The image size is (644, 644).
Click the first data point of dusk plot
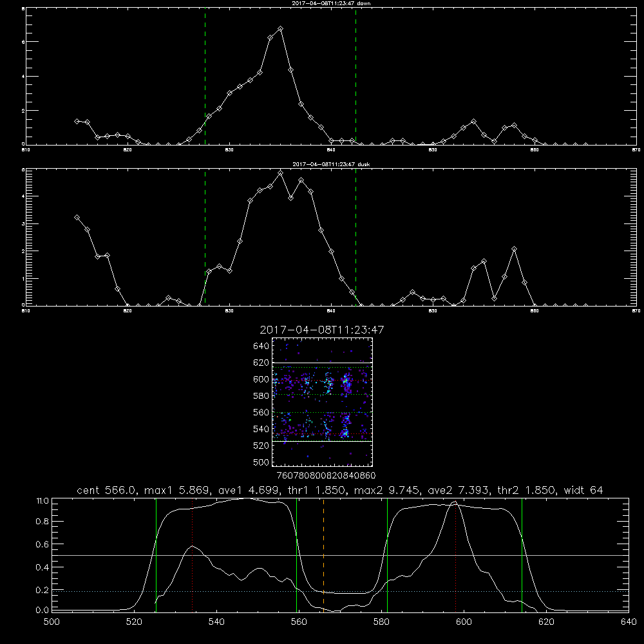coord(77,218)
